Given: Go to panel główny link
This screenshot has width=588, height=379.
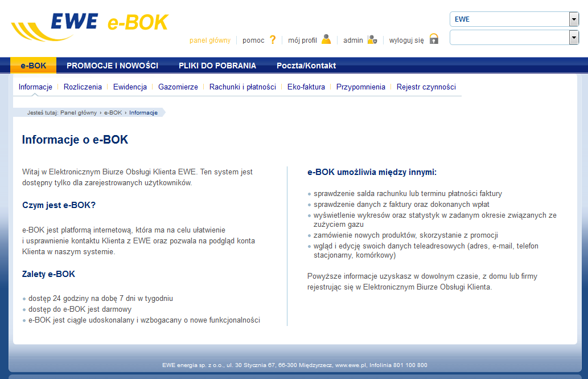Looking at the screenshot, I should [x=210, y=40].
